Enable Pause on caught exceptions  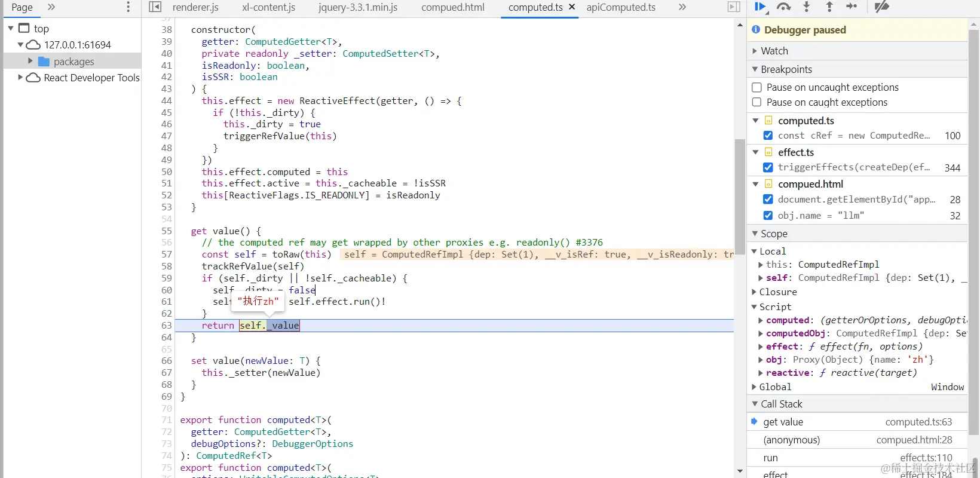pyautogui.click(x=757, y=102)
